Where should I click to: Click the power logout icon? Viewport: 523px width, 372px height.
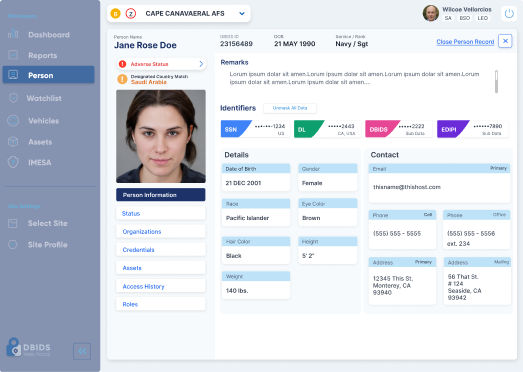click(x=509, y=14)
